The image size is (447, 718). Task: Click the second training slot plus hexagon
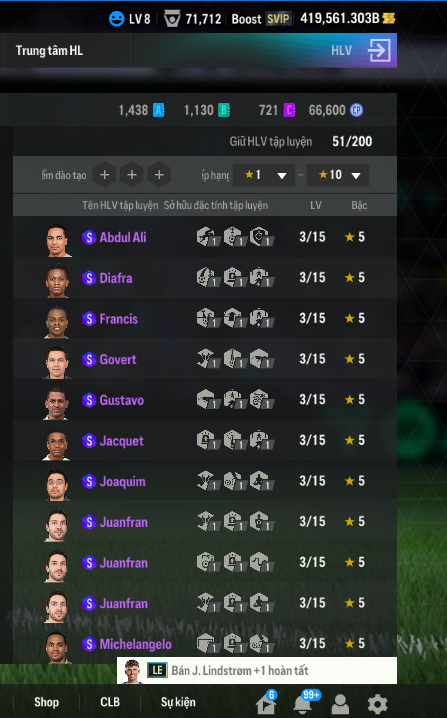click(x=132, y=174)
